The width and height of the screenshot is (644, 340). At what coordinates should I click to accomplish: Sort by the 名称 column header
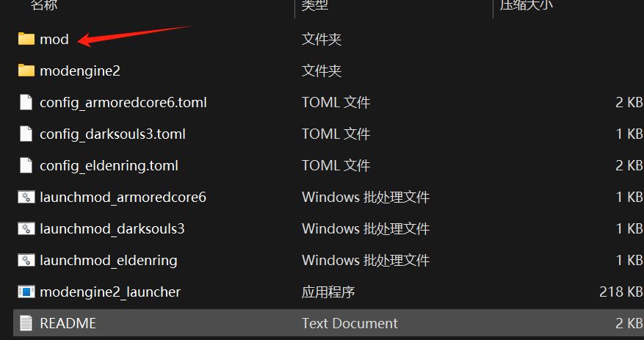[44, 5]
